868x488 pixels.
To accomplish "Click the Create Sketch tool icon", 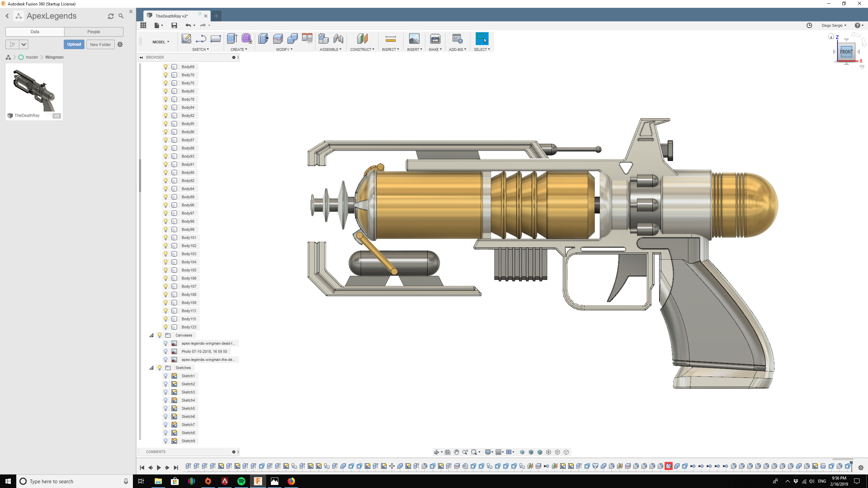I will click(186, 39).
